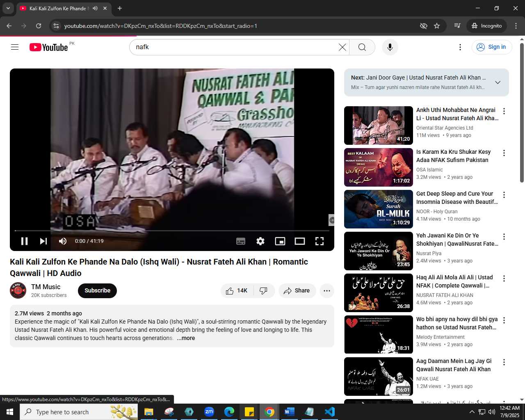Play Surah Al-Mulk thumbnail 1:10:29
Screen dimensions: 525x420
[x=379, y=209]
